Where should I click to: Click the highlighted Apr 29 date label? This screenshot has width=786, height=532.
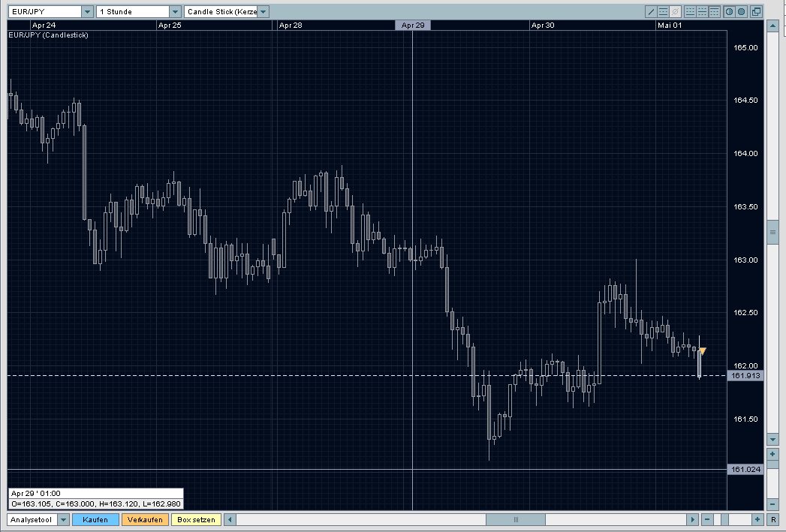click(x=413, y=25)
